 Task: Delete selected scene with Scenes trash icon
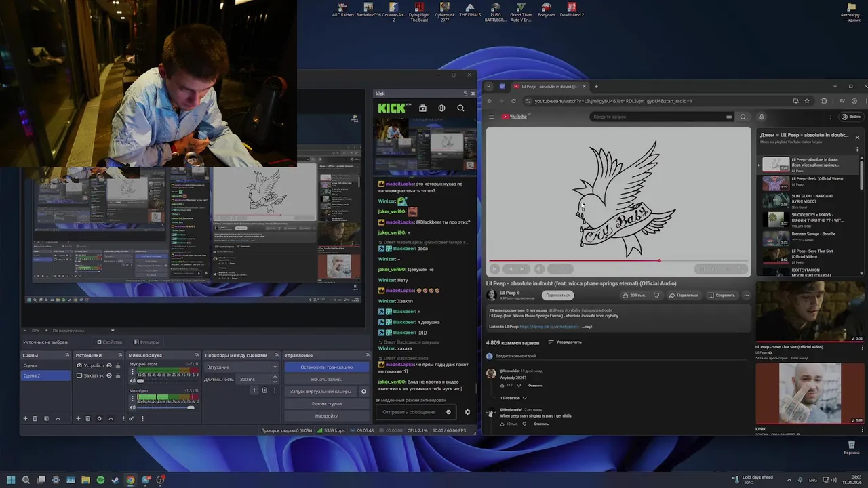pyautogui.click(x=35, y=418)
